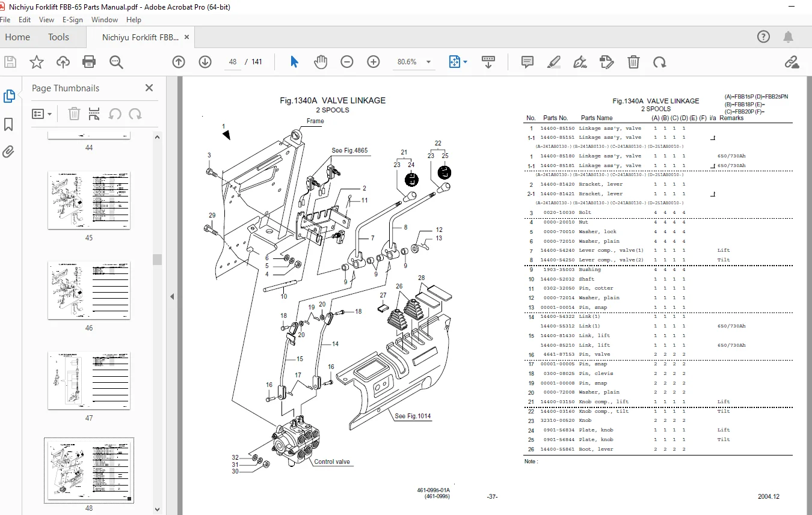
Task: Select the page 46 thumbnail
Action: tap(89, 290)
